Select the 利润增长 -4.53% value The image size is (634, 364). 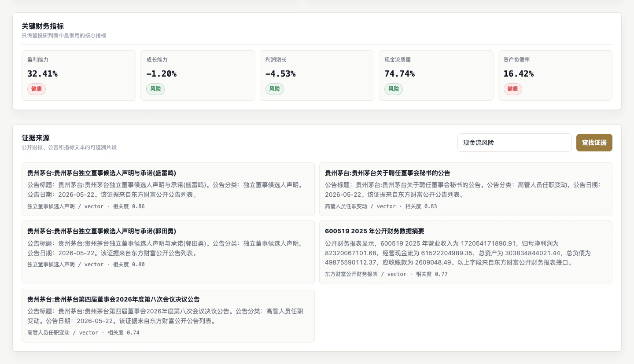click(280, 74)
